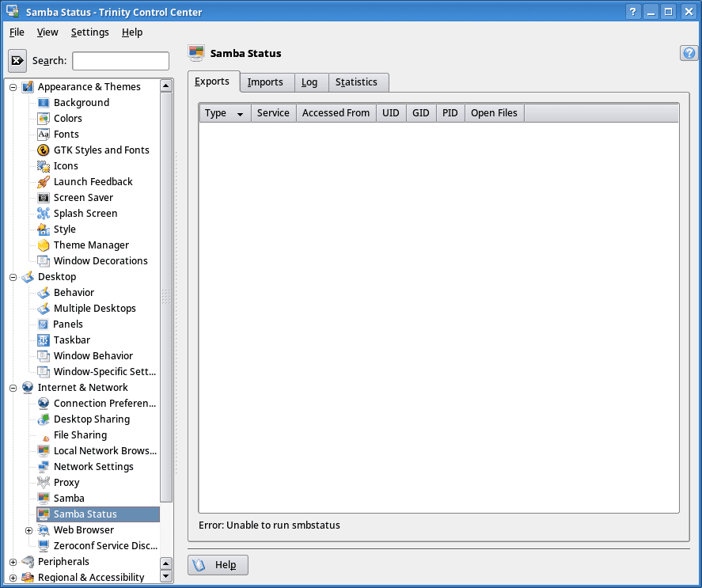Expand the Regional & Accessibility category
Viewport: 702px width, 588px height.
[x=13, y=578]
